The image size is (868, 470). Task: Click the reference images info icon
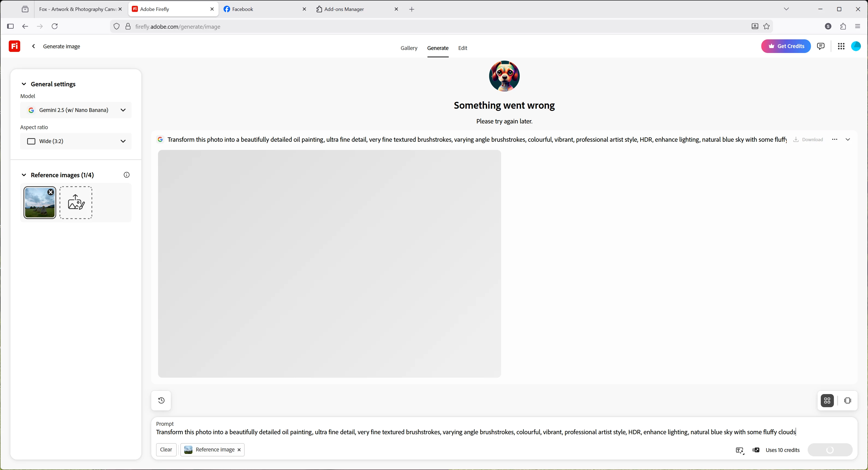point(127,175)
